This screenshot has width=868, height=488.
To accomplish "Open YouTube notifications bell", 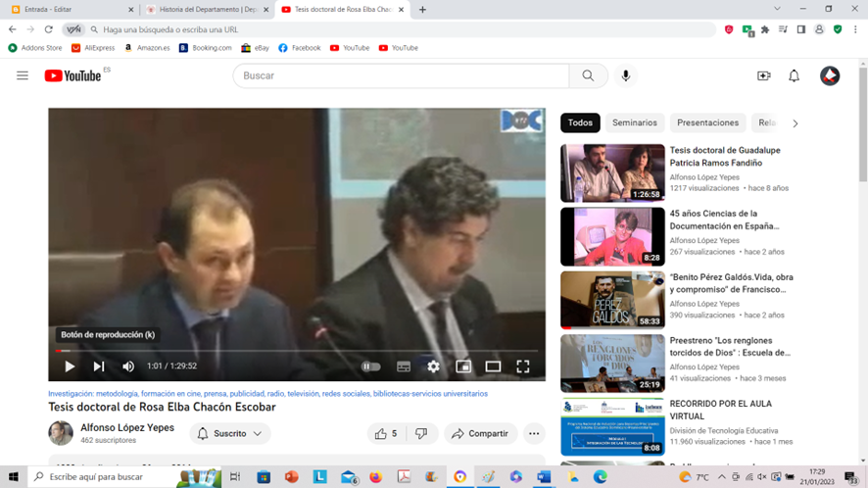I will point(794,75).
